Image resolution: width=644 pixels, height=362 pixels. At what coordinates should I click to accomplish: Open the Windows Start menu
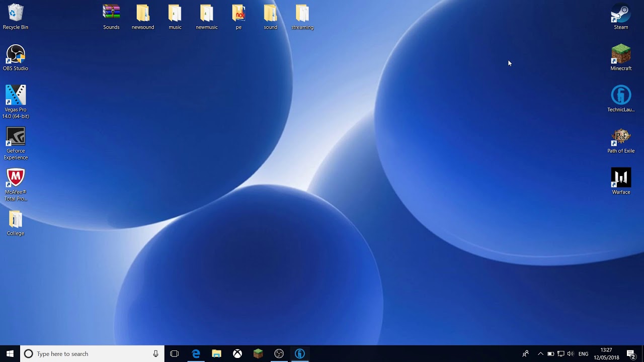coord(10,354)
